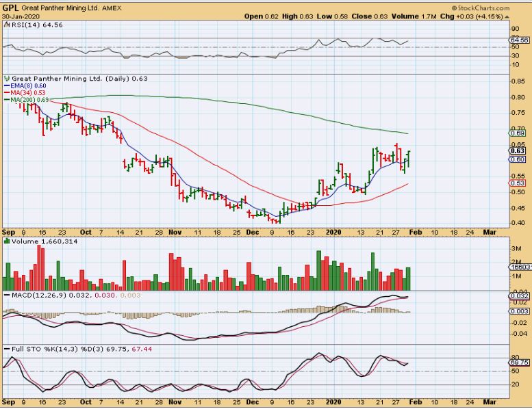Click the Mar label on the bottom date axis
The height and width of the screenshot is (409, 532).
coord(490,402)
